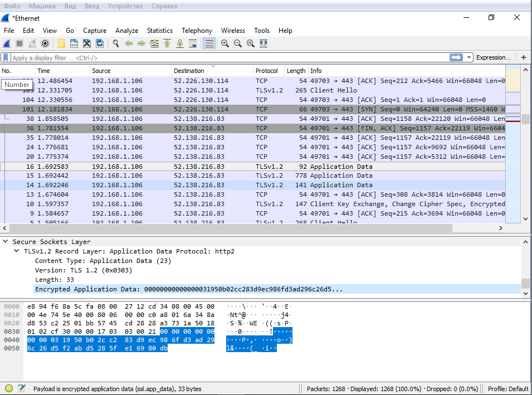Open a capture file folder icon
Image resolution: width=532 pixels, height=395 pixels.
[x=61, y=43]
